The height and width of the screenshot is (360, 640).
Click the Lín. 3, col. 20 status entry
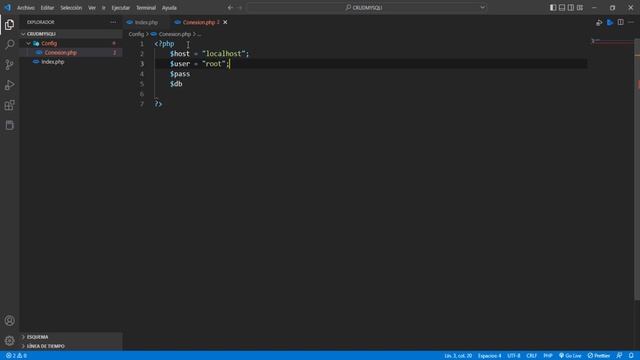[458, 356]
